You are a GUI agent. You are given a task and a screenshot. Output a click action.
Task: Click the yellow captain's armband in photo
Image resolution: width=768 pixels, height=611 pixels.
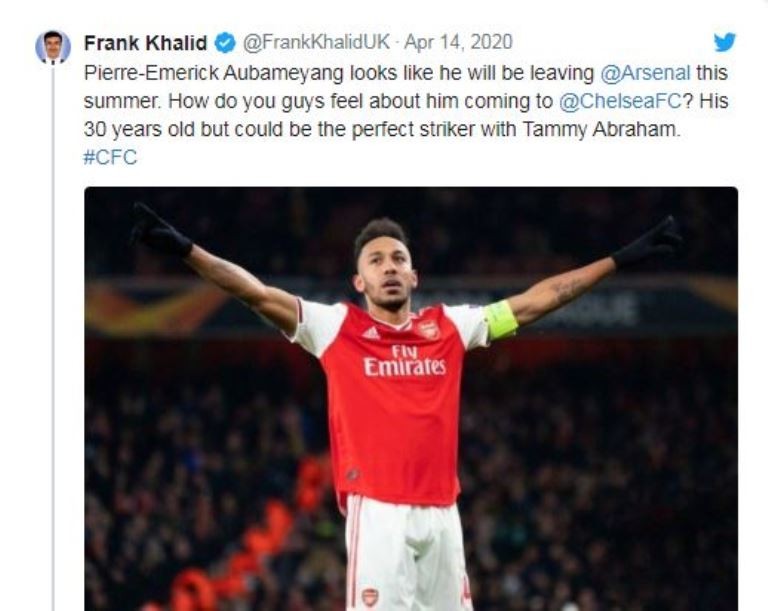tap(500, 320)
